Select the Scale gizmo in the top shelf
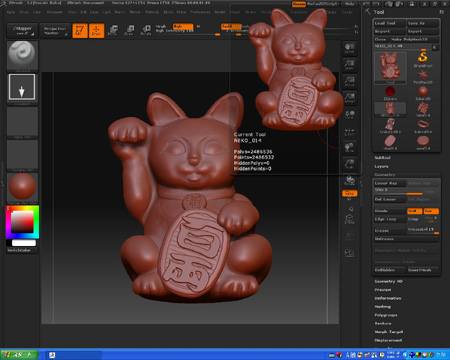The image size is (450, 360). point(130,30)
